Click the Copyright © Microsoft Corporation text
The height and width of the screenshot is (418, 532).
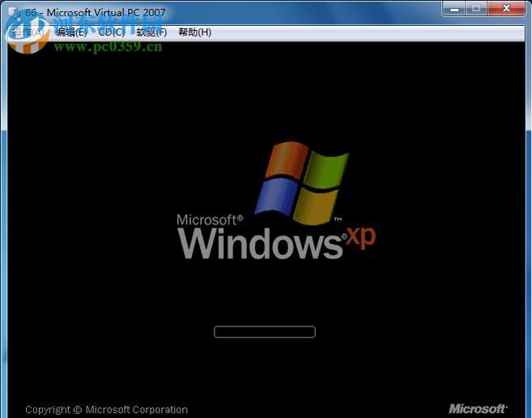pos(106,410)
